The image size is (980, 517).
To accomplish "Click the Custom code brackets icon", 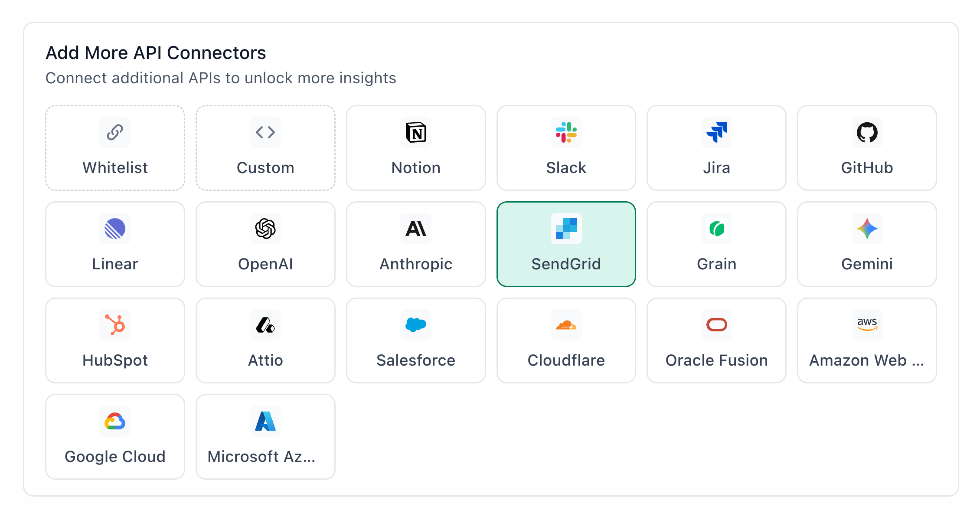I will pyautogui.click(x=265, y=132).
